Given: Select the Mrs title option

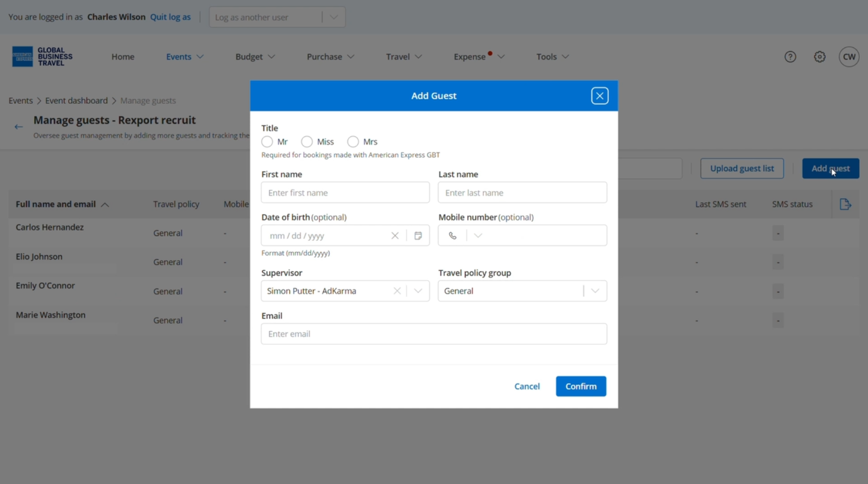Looking at the screenshot, I should pyautogui.click(x=353, y=142).
